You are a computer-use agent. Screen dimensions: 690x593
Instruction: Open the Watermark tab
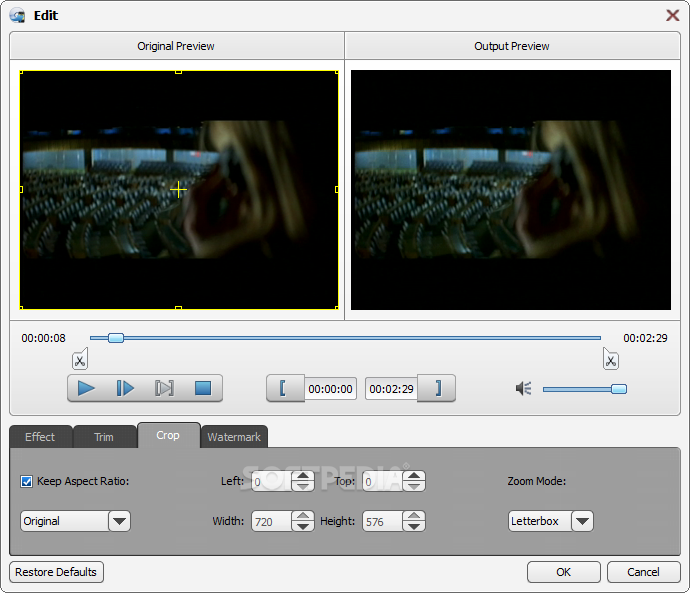[x=234, y=437]
